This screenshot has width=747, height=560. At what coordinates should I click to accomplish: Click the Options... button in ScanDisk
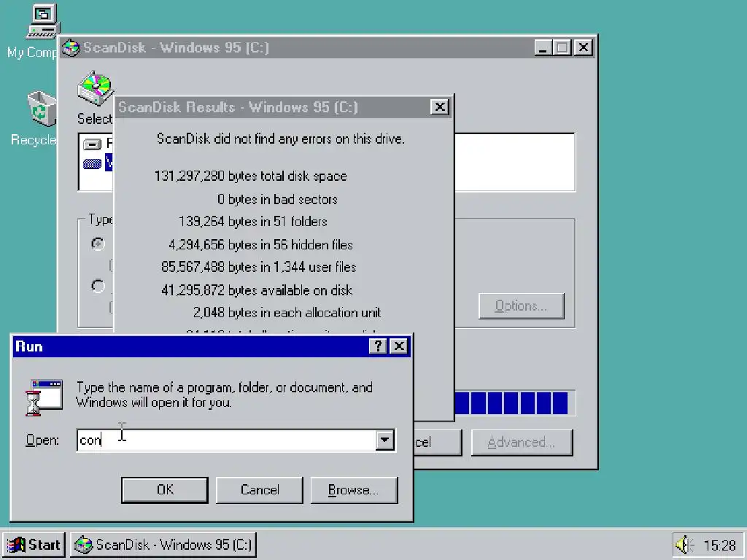[x=521, y=306]
